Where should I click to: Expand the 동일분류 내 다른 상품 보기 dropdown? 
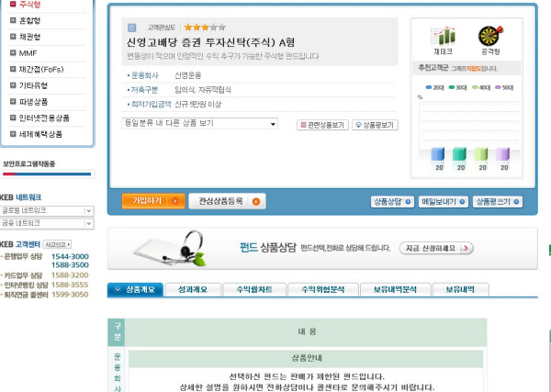pos(199,124)
